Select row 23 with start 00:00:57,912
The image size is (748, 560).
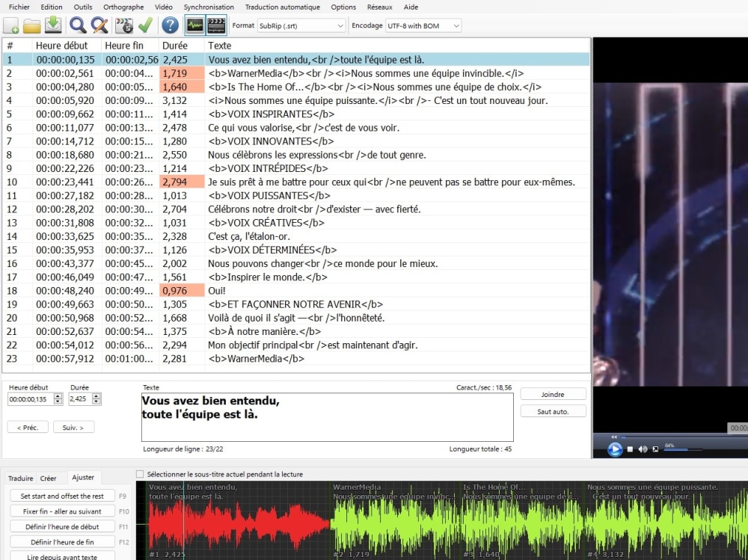[x=295, y=358]
